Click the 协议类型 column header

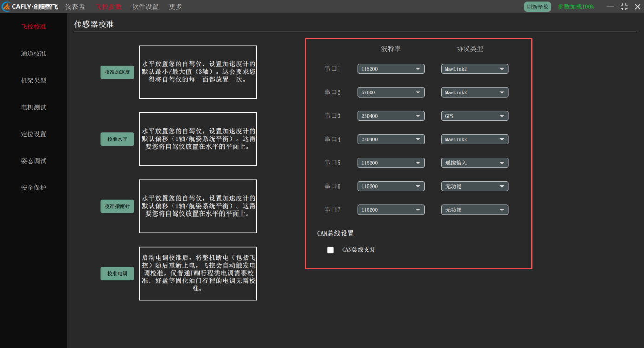point(470,49)
